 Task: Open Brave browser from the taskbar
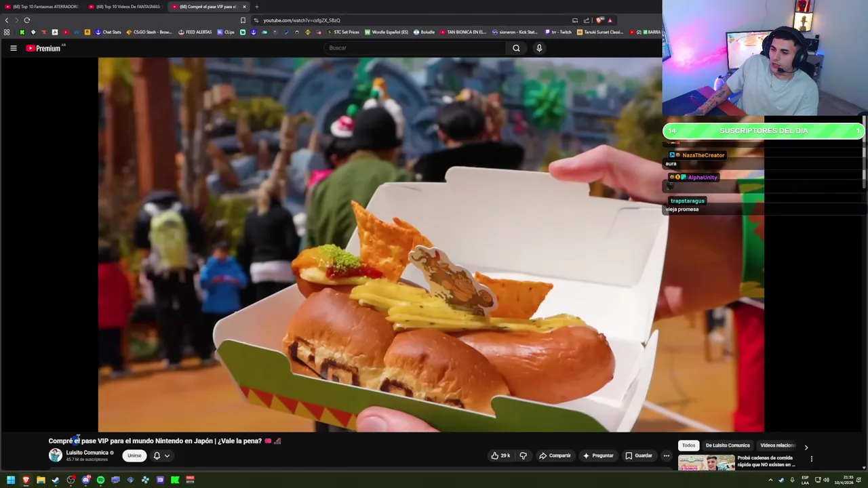coord(26,480)
